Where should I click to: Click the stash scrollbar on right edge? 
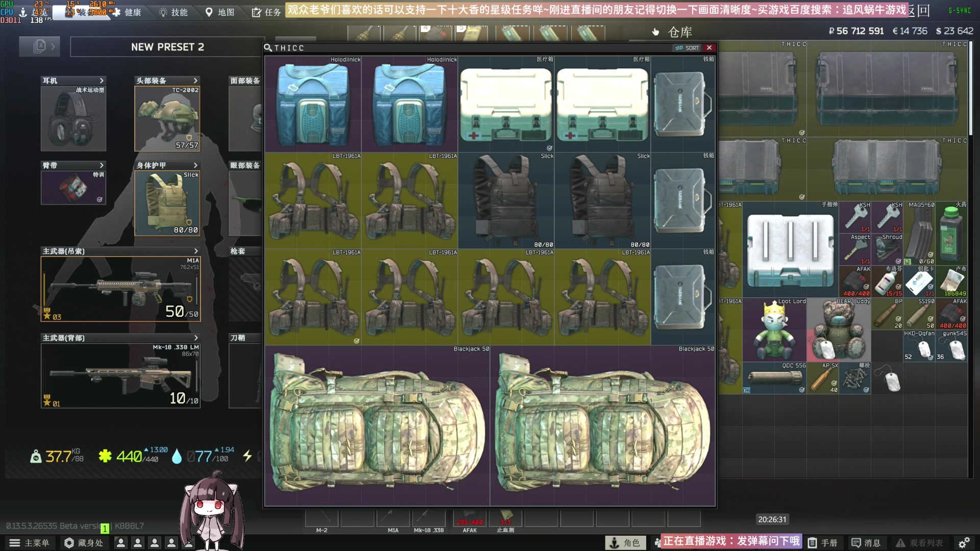pos(970,87)
